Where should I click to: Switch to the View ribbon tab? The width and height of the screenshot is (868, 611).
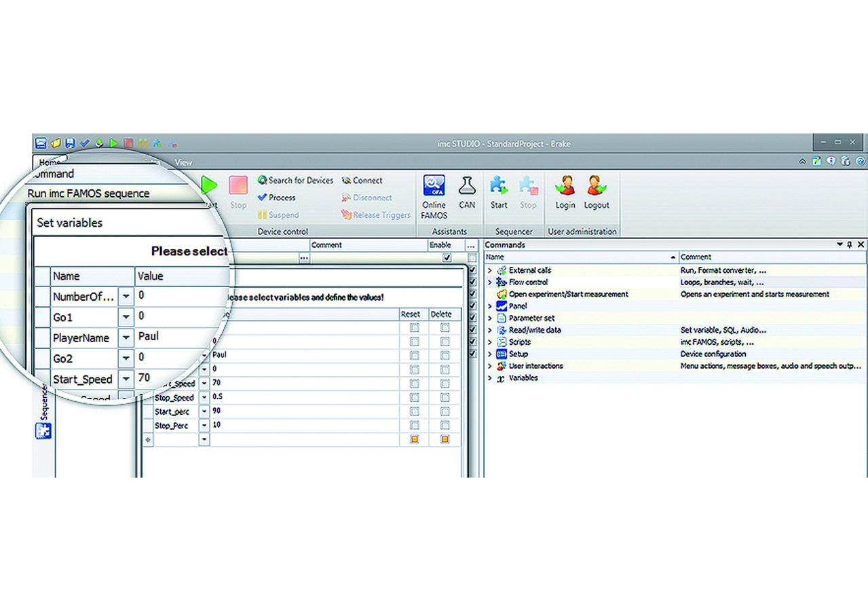tap(183, 162)
